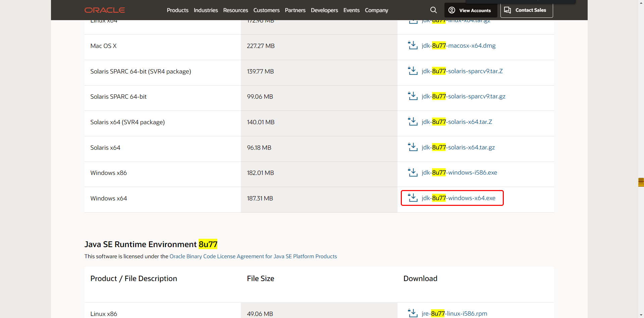Click download icon for jdk-8u77-solaris-sparcv9.tar.gz
The height and width of the screenshot is (318, 644).
[413, 96]
